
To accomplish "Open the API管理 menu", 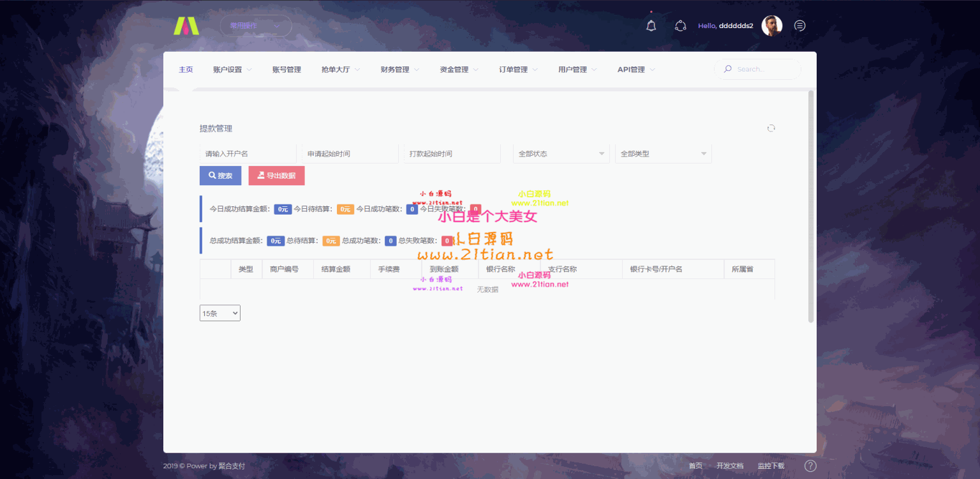I will pyautogui.click(x=636, y=70).
